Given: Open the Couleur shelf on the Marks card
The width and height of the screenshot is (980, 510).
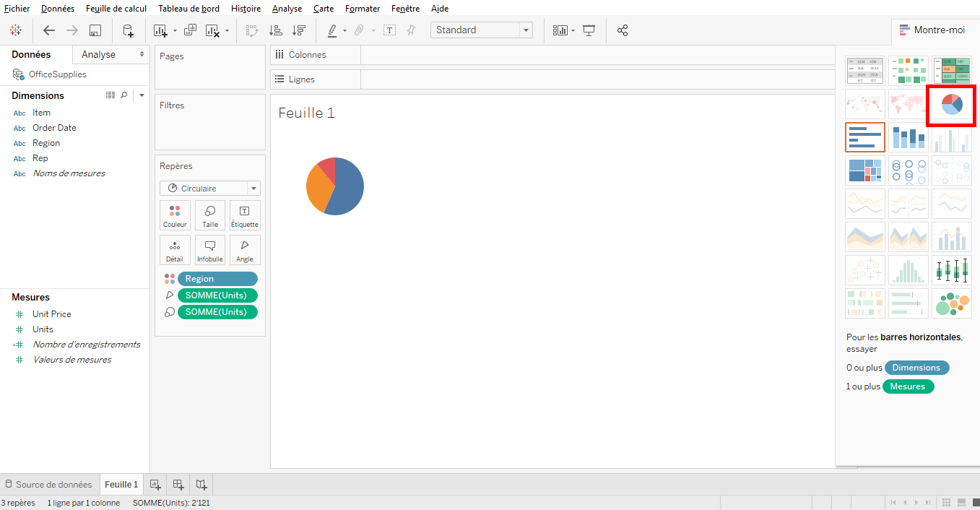Looking at the screenshot, I should coord(175,215).
